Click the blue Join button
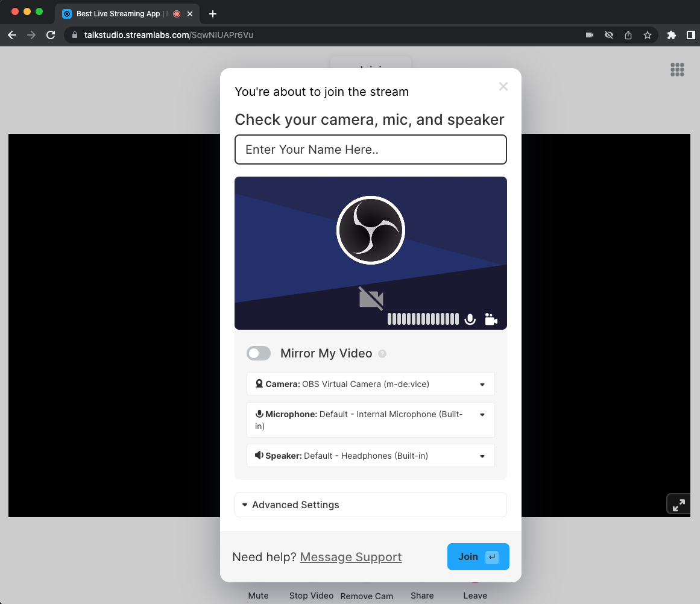Viewport: 700px width, 604px height. coord(478,556)
